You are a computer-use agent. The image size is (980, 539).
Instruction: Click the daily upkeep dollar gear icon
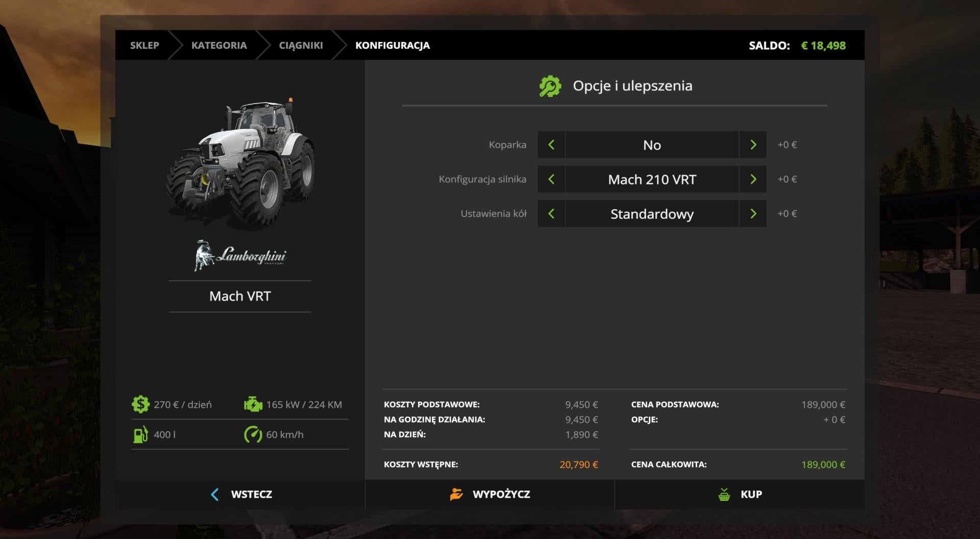140,404
